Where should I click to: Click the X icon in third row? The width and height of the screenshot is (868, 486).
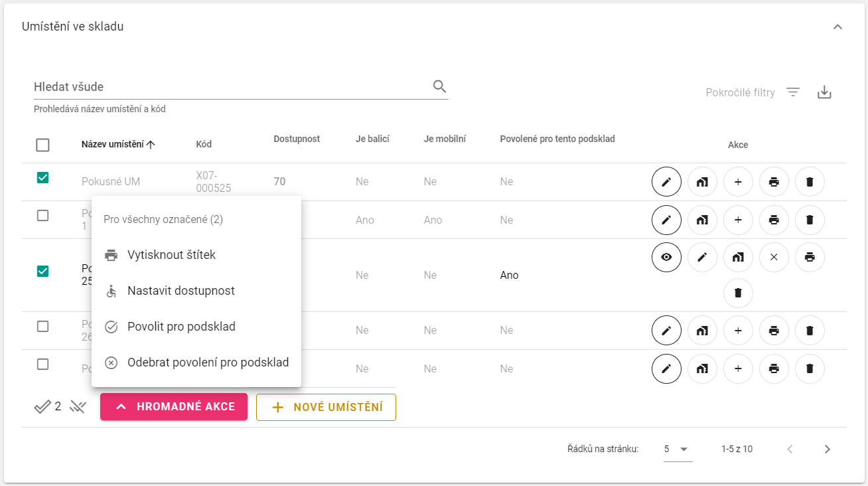click(774, 258)
